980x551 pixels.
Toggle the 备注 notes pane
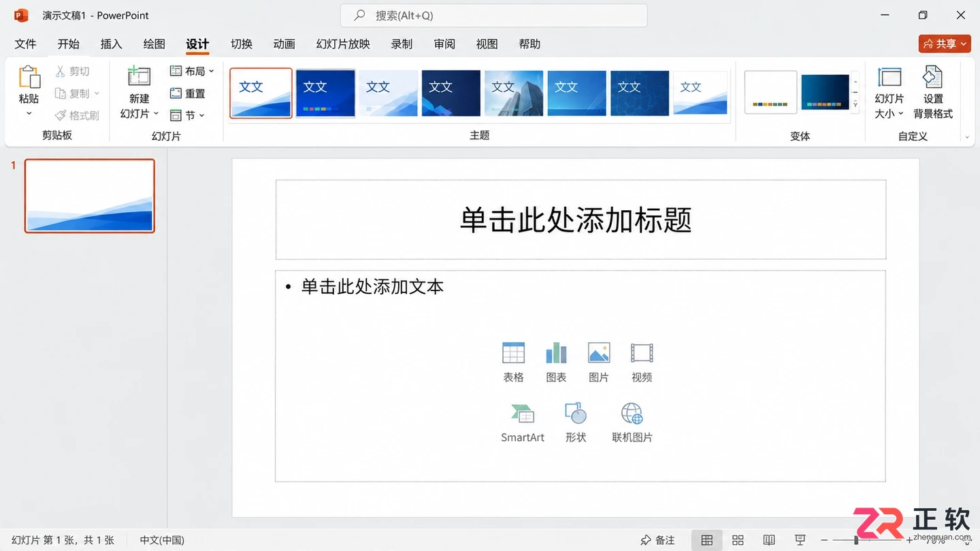pyautogui.click(x=657, y=540)
